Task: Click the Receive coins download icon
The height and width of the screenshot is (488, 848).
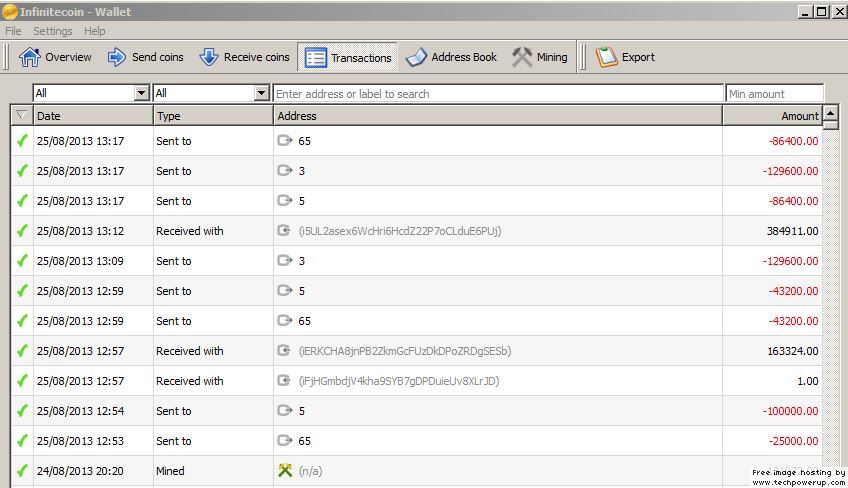Action: (x=209, y=57)
